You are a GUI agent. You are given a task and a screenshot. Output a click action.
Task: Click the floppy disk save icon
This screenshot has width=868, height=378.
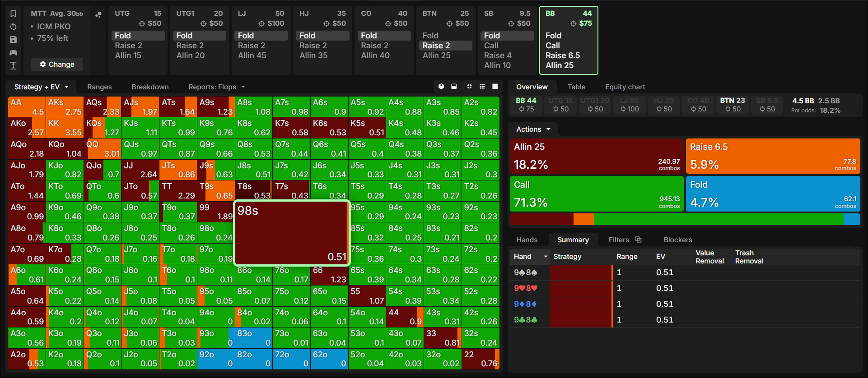(x=14, y=40)
